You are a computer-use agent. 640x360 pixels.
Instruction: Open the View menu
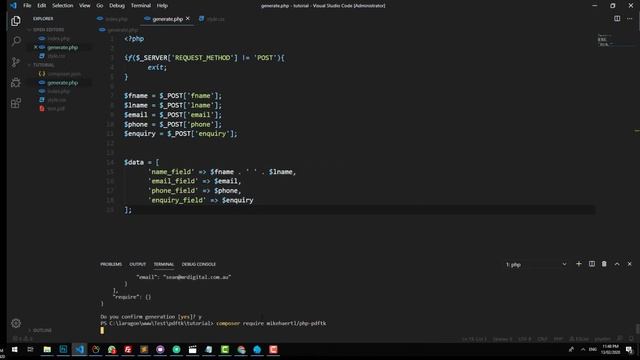click(x=84, y=6)
